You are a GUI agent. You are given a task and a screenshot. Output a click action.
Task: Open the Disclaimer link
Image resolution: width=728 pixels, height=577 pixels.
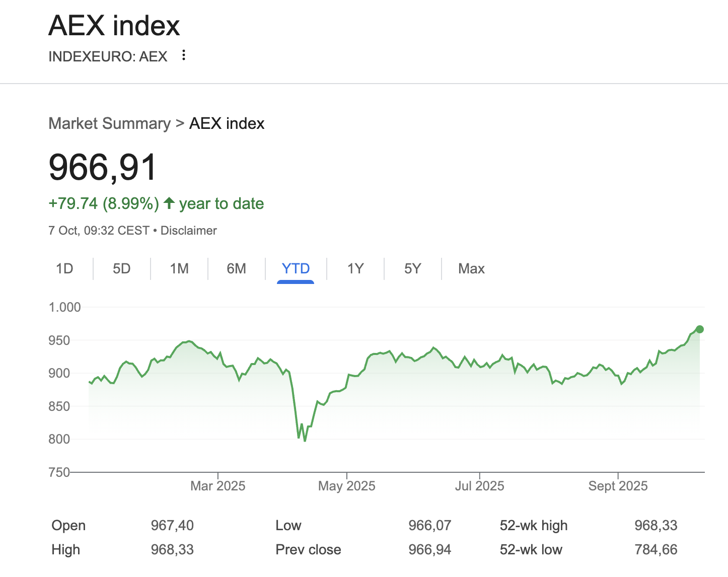click(x=188, y=231)
